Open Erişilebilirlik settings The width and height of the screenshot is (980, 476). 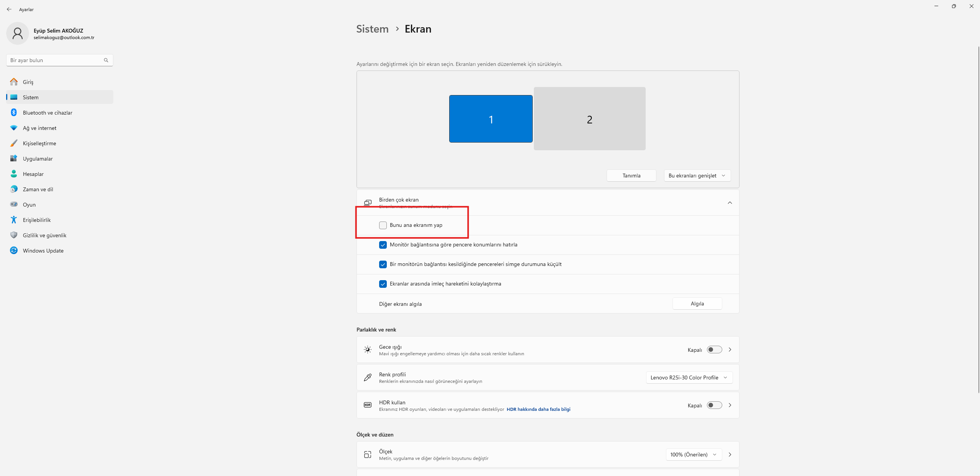click(x=60, y=220)
